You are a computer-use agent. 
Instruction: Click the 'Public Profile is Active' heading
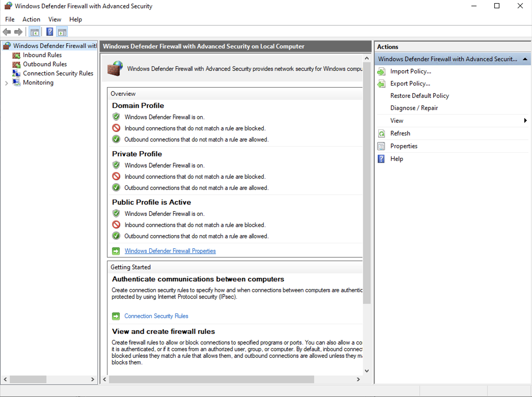click(x=151, y=202)
